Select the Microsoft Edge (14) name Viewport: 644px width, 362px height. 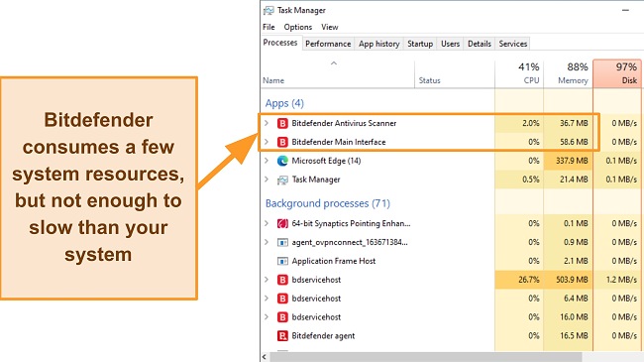click(326, 161)
